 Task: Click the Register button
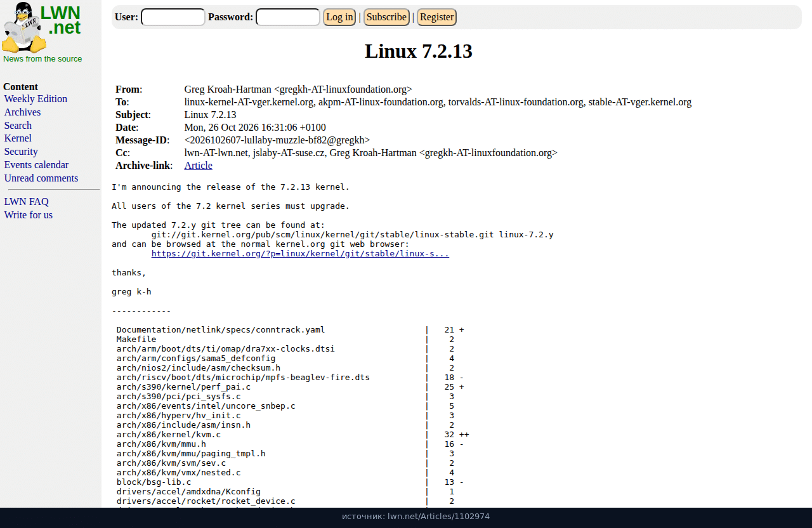coord(436,17)
